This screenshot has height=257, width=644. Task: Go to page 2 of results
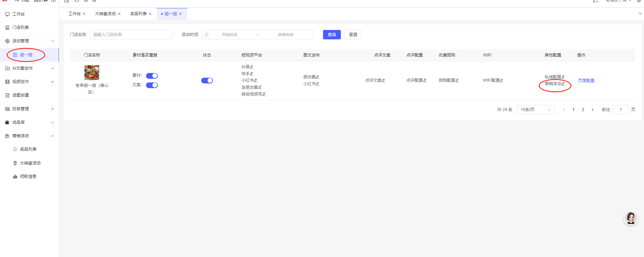coord(583,110)
